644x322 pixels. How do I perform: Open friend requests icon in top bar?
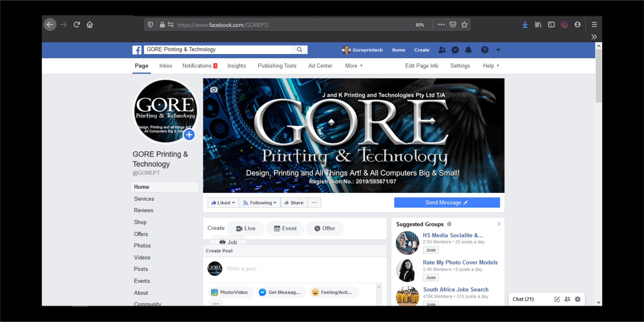click(442, 50)
